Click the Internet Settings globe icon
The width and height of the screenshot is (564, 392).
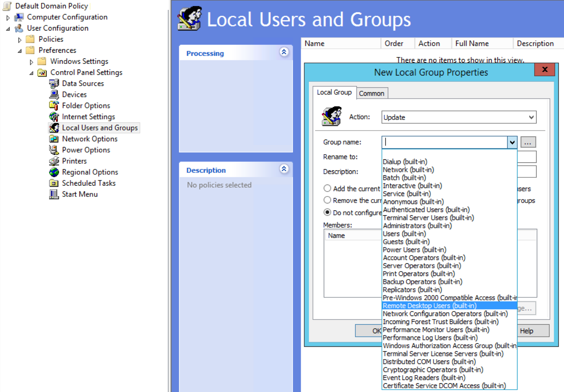pos(54,117)
